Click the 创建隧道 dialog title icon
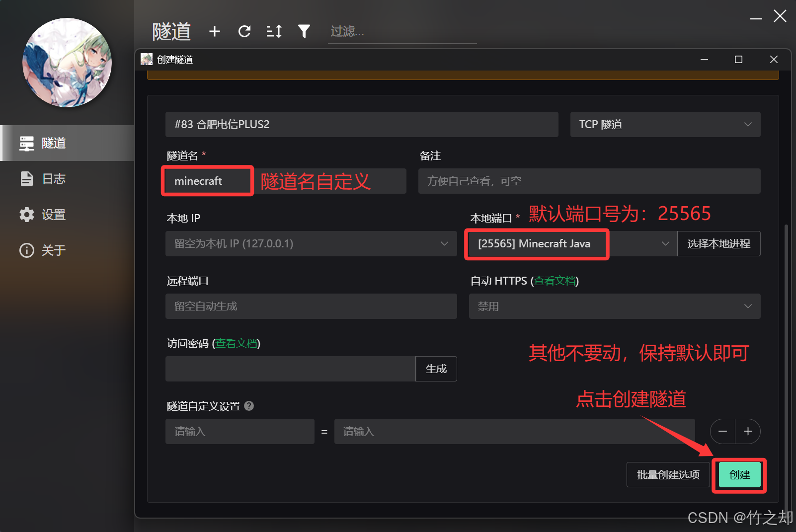Image resolution: width=796 pixels, height=532 pixels. pyautogui.click(x=147, y=59)
